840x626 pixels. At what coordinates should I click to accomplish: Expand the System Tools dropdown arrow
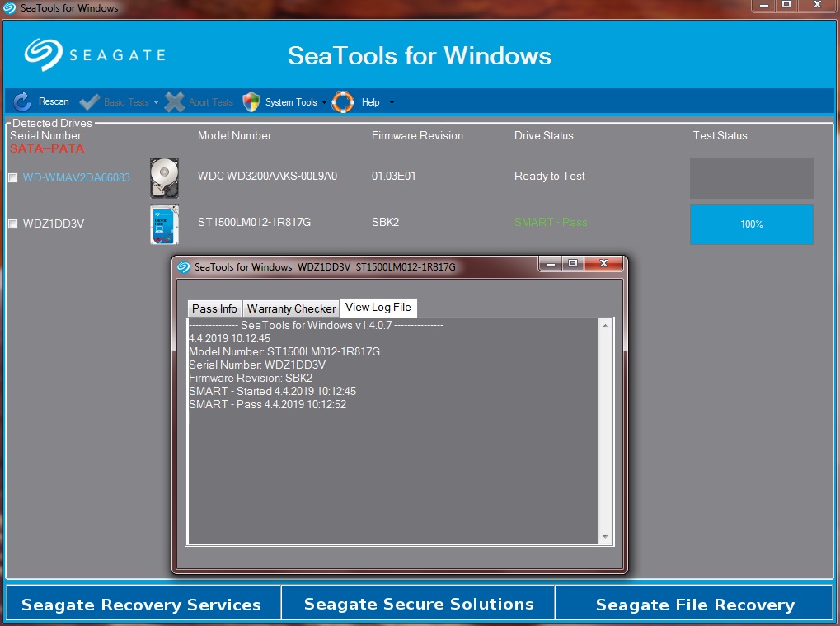[x=324, y=103]
